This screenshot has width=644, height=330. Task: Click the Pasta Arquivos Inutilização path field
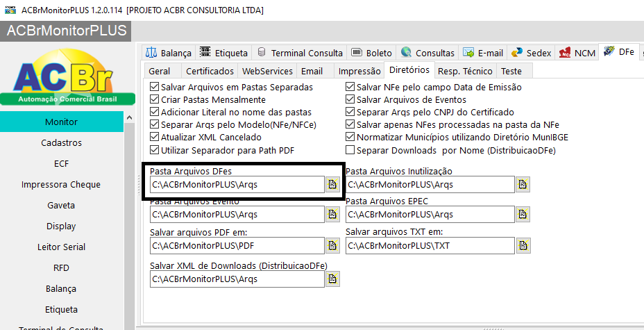coord(430,185)
